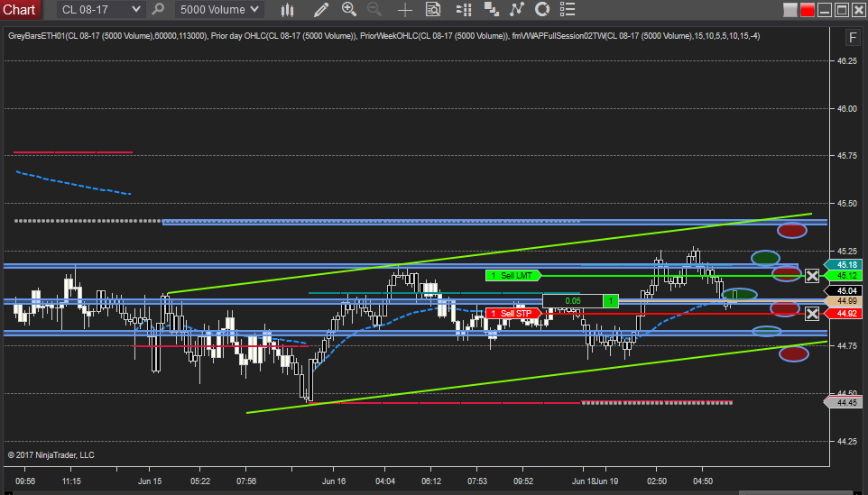Click the instrument search magnifier icon

(158, 9)
